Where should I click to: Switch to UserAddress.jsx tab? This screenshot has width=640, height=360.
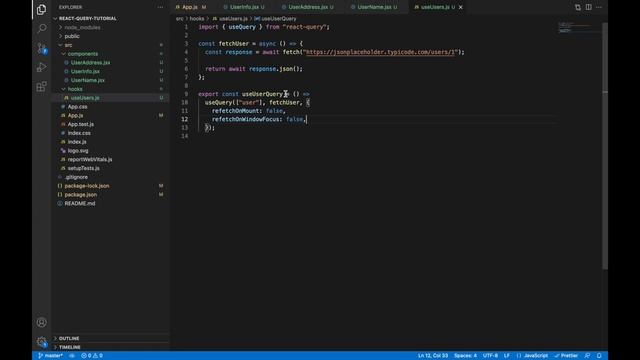click(308, 7)
